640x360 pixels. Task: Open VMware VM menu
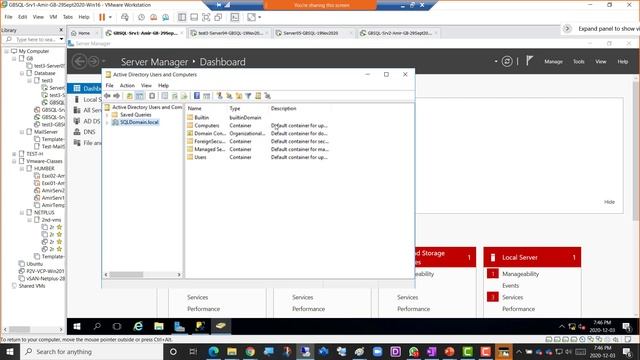[x=53, y=17]
